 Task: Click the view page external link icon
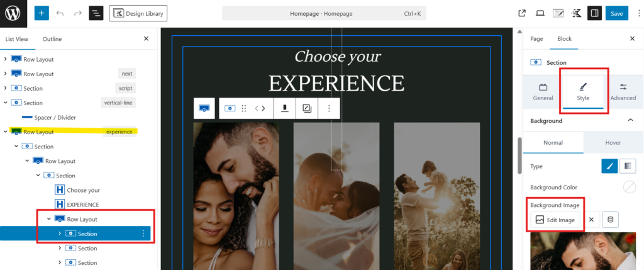click(x=522, y=14)
